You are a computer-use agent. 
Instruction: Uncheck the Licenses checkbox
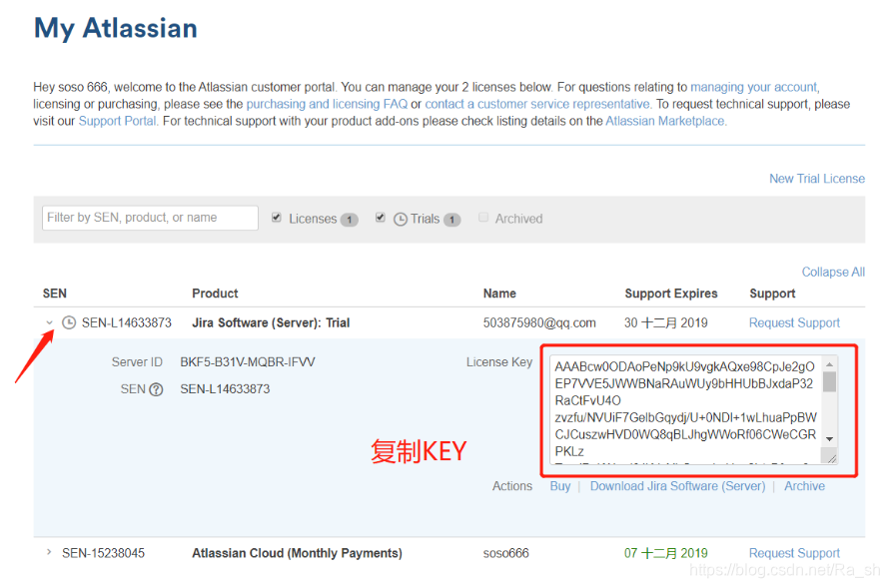[x=277, y=218]
